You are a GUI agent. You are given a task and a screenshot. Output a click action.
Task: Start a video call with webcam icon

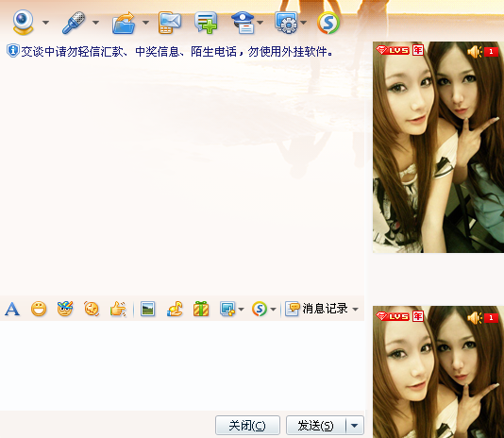pos(24,22)
